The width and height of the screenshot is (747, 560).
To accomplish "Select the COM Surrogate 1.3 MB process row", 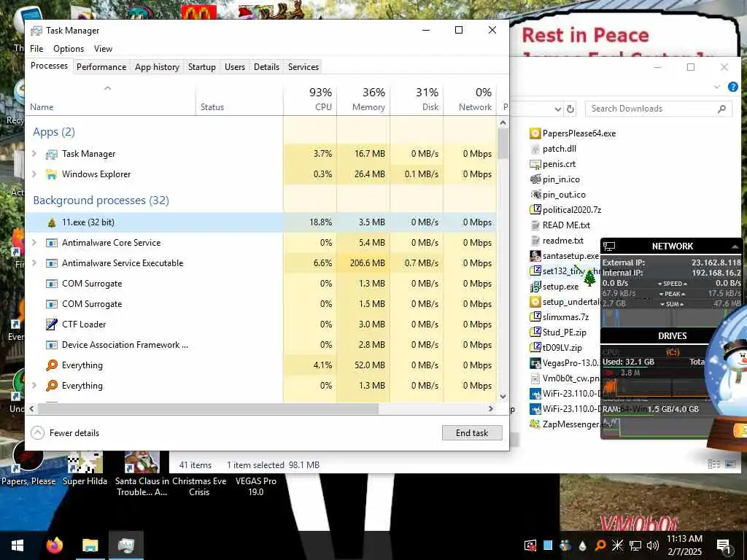I will coord(260,284).
